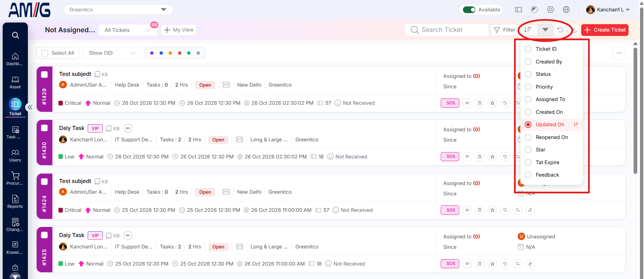Viewport: 644px width, 279px height.
Task: Open the Users module in sidebar
Action: tap(15, 156)
